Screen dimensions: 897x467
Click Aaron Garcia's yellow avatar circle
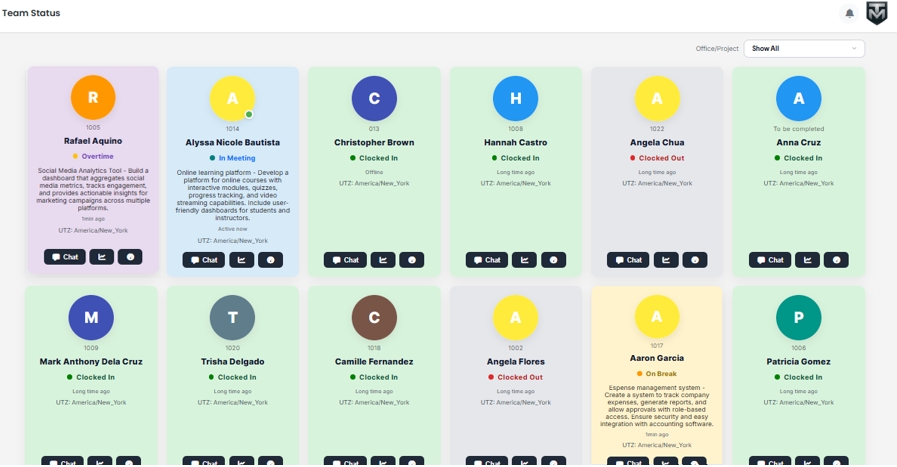(x=657, y=317)
